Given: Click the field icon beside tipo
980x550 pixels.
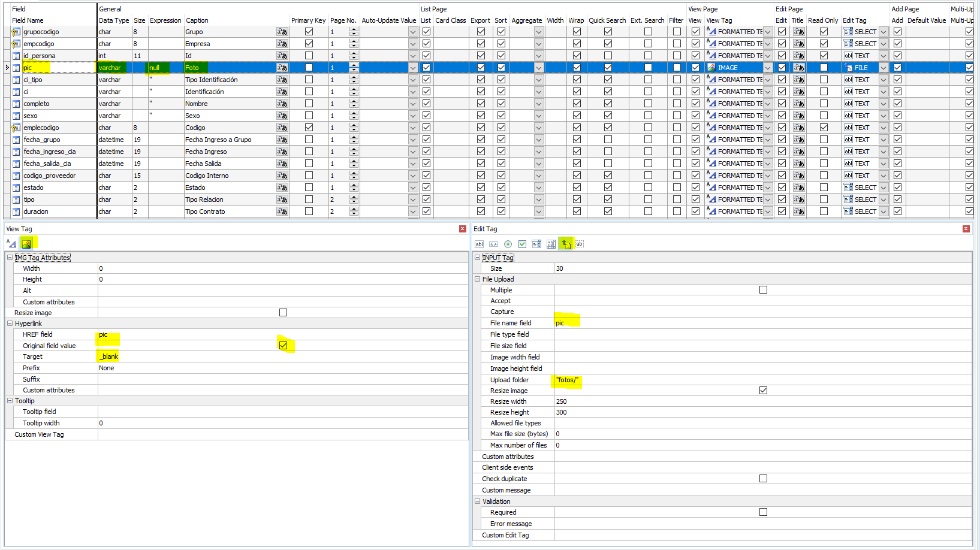Looking at the screenshot, I should click(16, 200).
